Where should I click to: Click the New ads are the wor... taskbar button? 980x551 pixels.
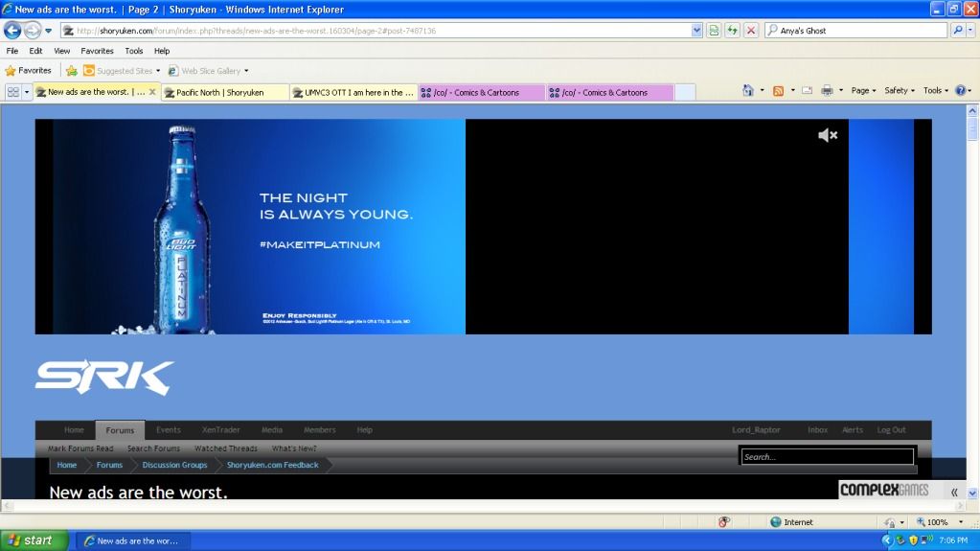point(132,541)
